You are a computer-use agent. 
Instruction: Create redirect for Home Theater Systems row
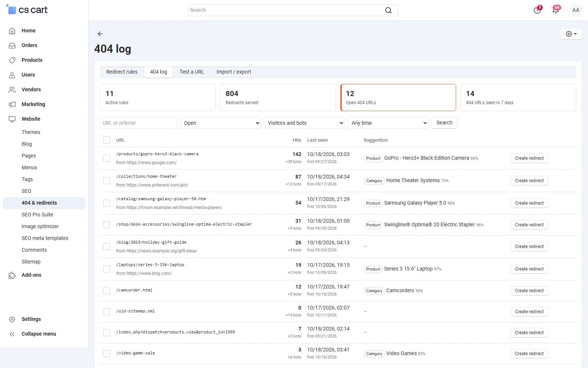click(x=529, y=181)
